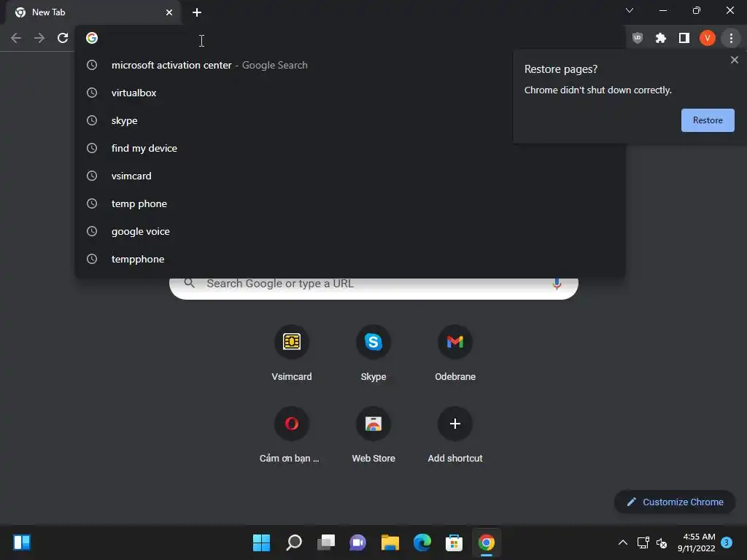The image size is (747, 560).
Task: Open the Web Store shortcut
Action: (373, 435)
